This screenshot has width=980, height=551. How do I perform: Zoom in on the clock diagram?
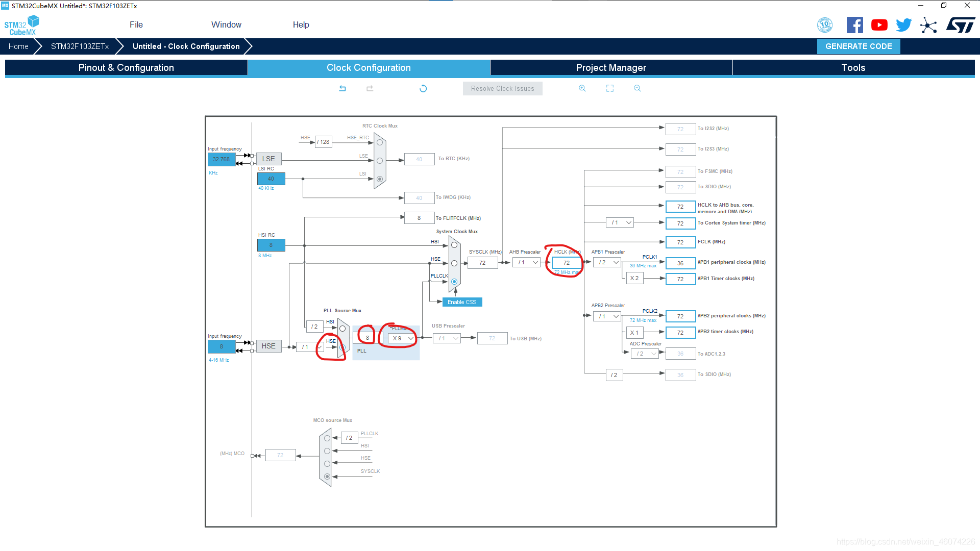click(x=582, y=88)
